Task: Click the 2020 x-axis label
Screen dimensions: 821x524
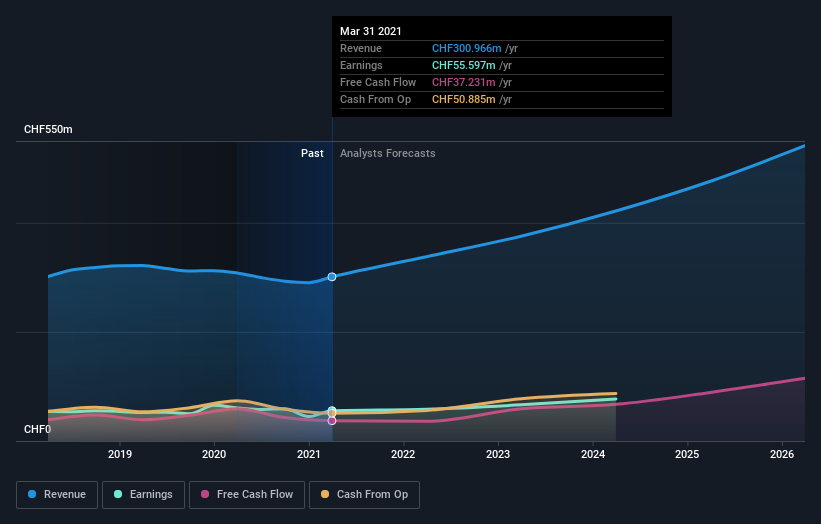Action: [x=214, y=454]
